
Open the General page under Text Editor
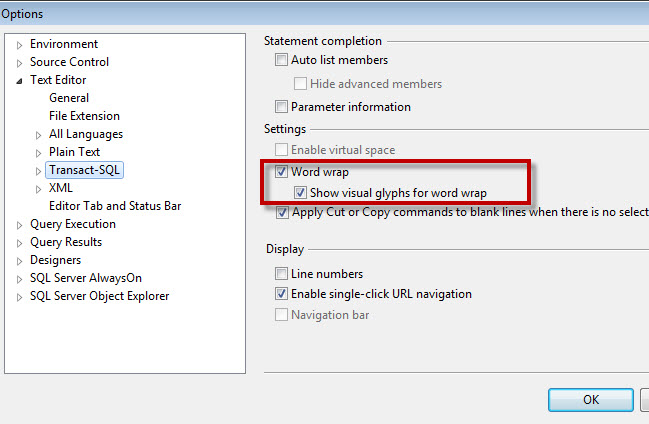point(69,98)
